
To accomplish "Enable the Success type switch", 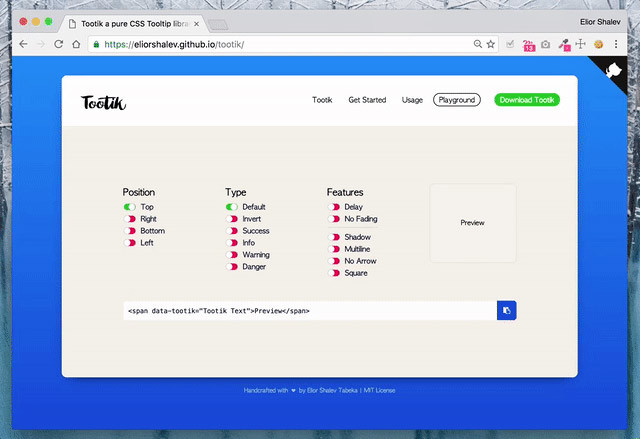I will [x=231, y=231].
